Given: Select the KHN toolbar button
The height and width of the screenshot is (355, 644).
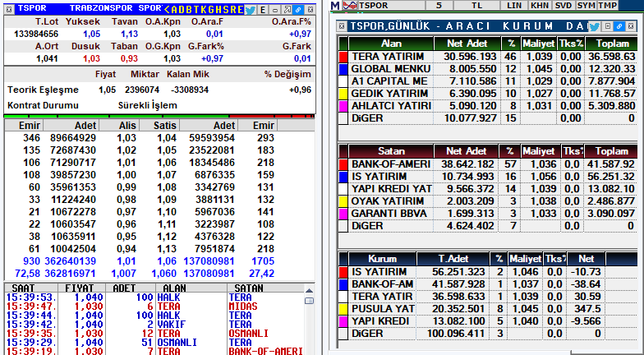Looking at the screenshot, I should (540, 5).
